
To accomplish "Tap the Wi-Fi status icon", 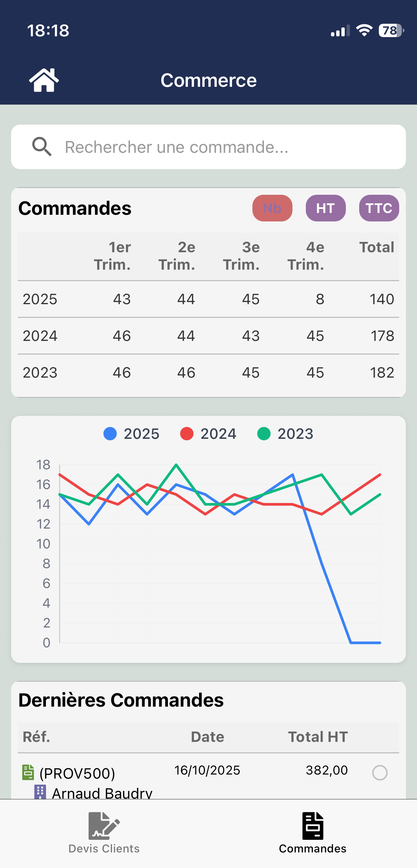I will tap(364, 30).
